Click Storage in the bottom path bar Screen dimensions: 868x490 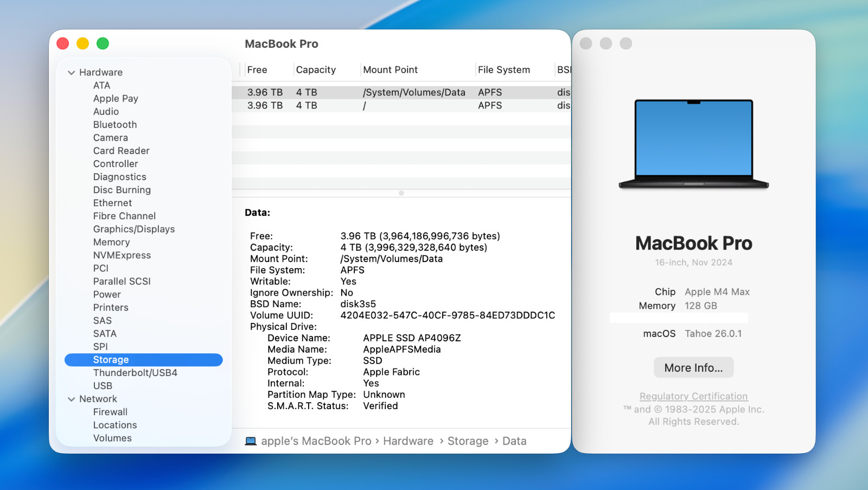click(468, 441)
